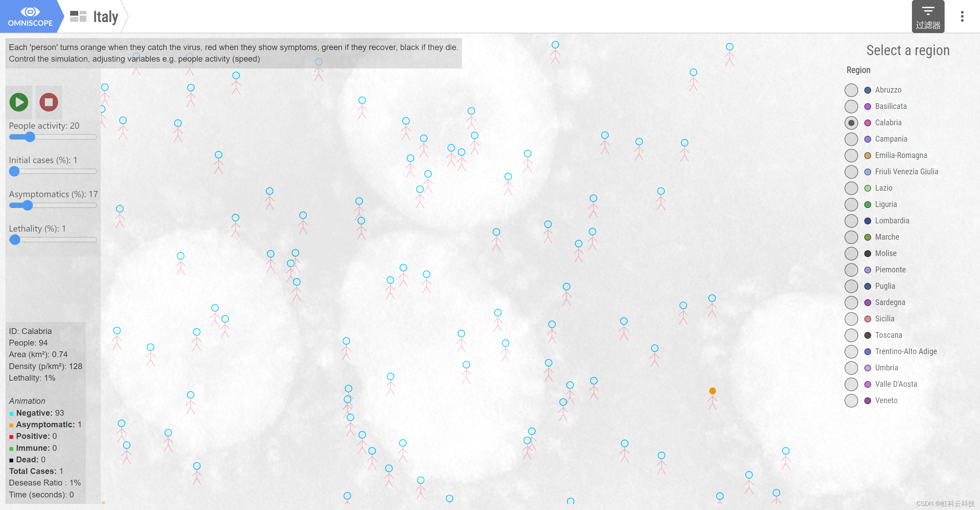Open the filter panel button

click(928, 17)
